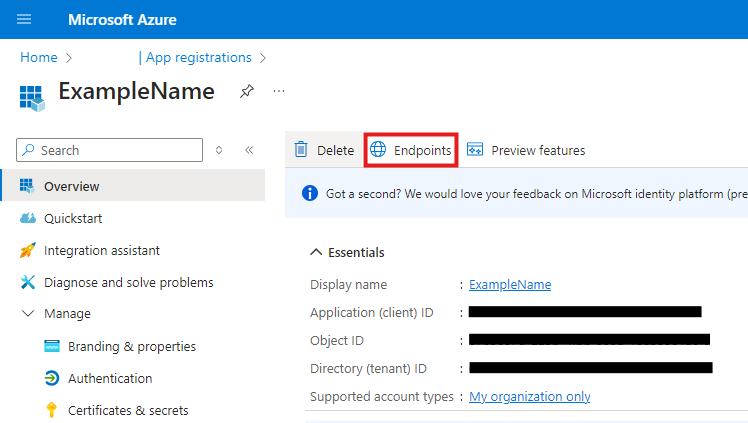Open Endpoints in the toolbar
This screenshot has width=748, height=423.
tap(411, 150)
